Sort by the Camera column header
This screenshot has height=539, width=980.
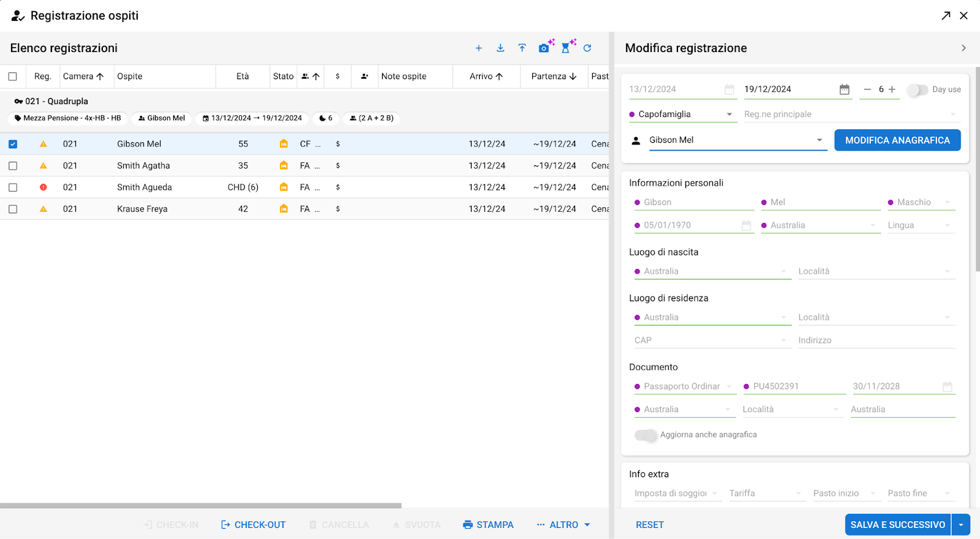(x=83, y=77)
